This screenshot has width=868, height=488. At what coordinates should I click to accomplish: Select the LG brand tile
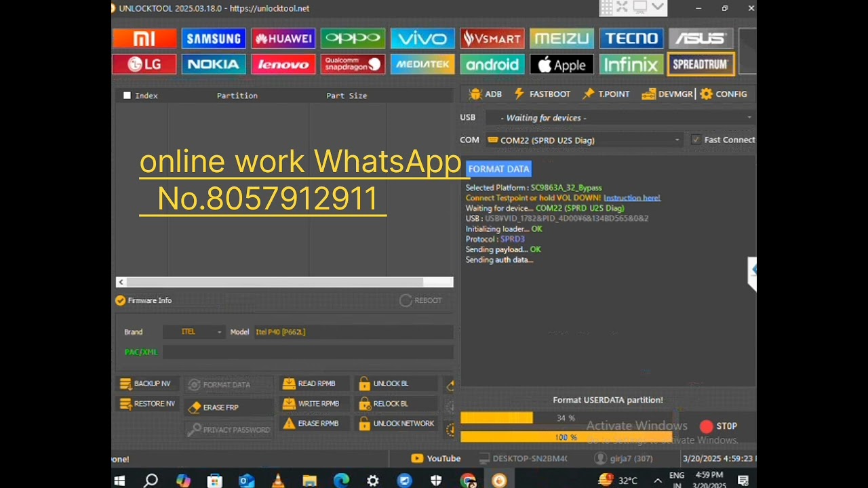[x=144, y=64]
